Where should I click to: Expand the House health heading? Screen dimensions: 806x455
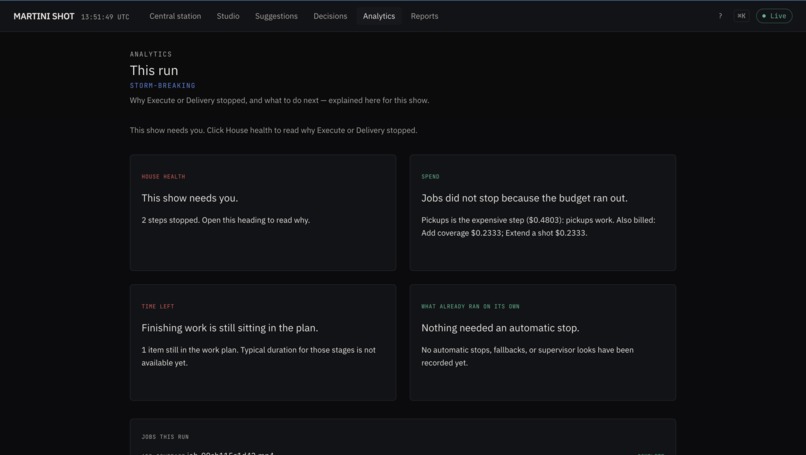pos(163,176)
